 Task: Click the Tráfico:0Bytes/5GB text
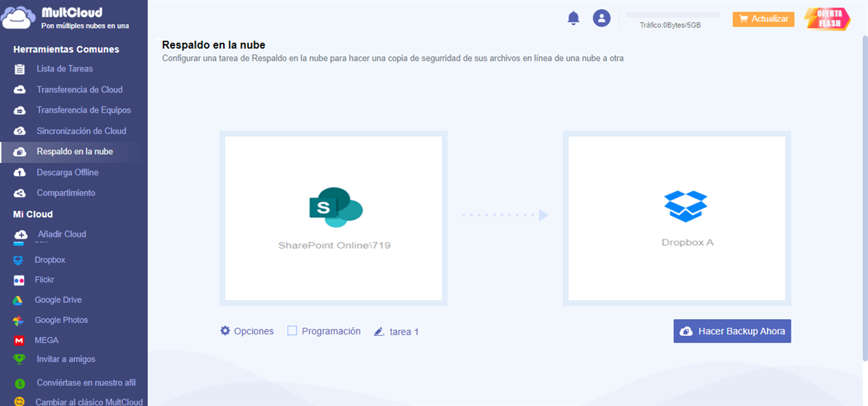click(670, 25)
